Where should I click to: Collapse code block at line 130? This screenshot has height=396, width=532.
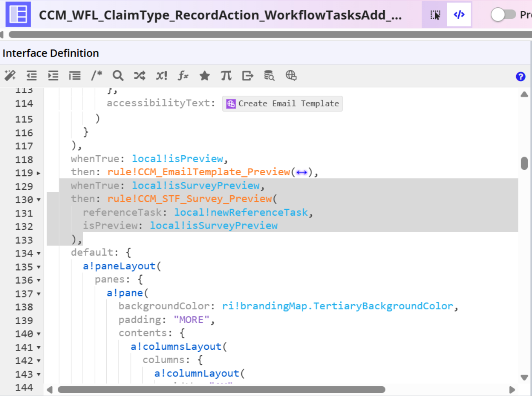pos(38,200)
